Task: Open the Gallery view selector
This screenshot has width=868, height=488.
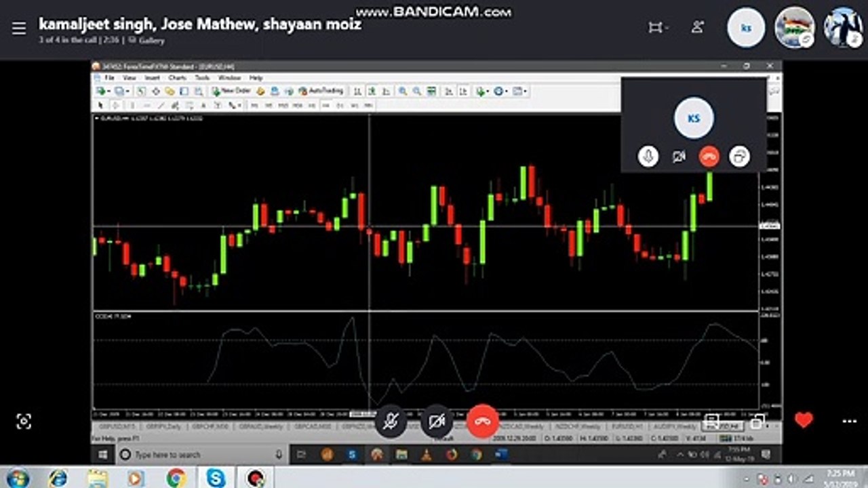Action: 146,40
